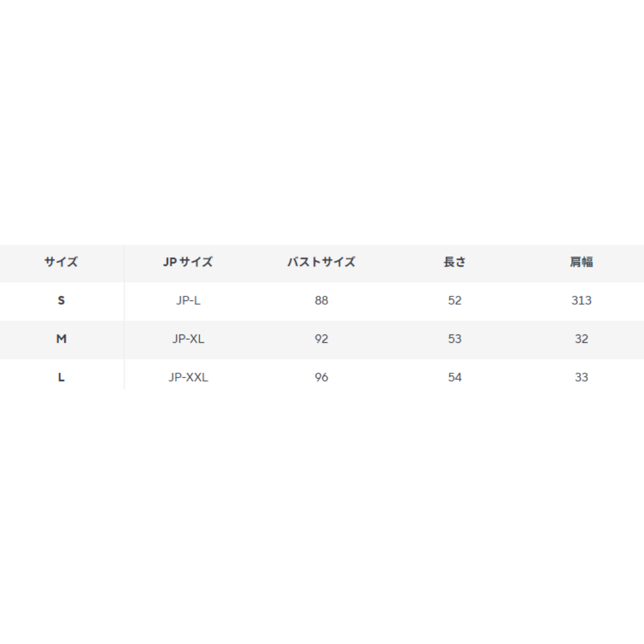Click the JP-L cell
The width and height of the screenshot is (644, 644).
(188, 301)
